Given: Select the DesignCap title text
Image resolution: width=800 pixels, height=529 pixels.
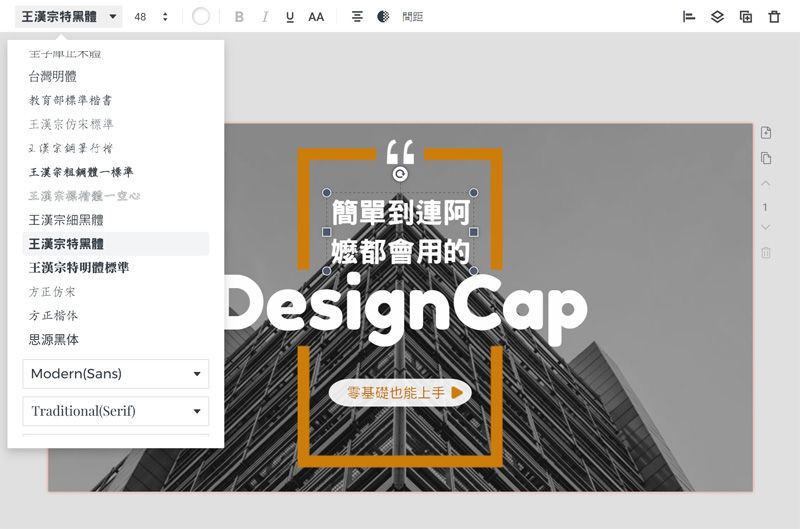Looking at the screenshot, I should [x=406, y=308].
